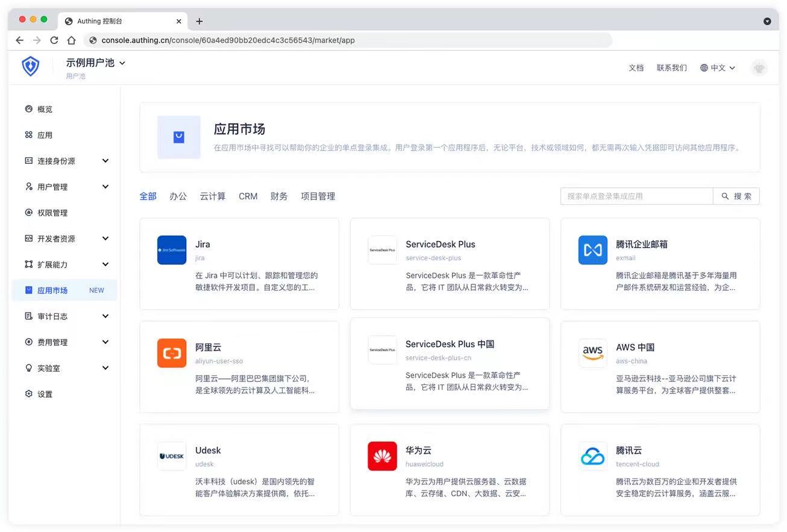Focus the 搜索单点登录集成应用 search field
This screenshot has width=787, height=532.
[637, 196]
